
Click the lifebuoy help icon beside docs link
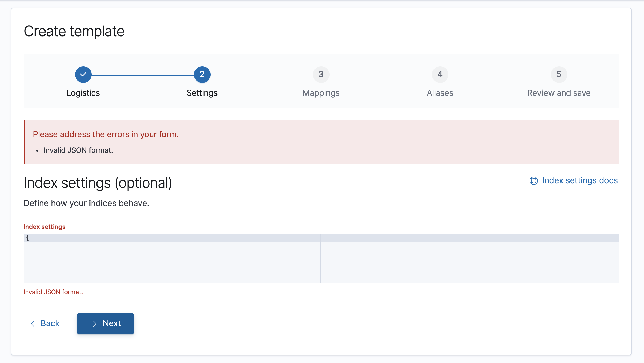tap(534, 181)
